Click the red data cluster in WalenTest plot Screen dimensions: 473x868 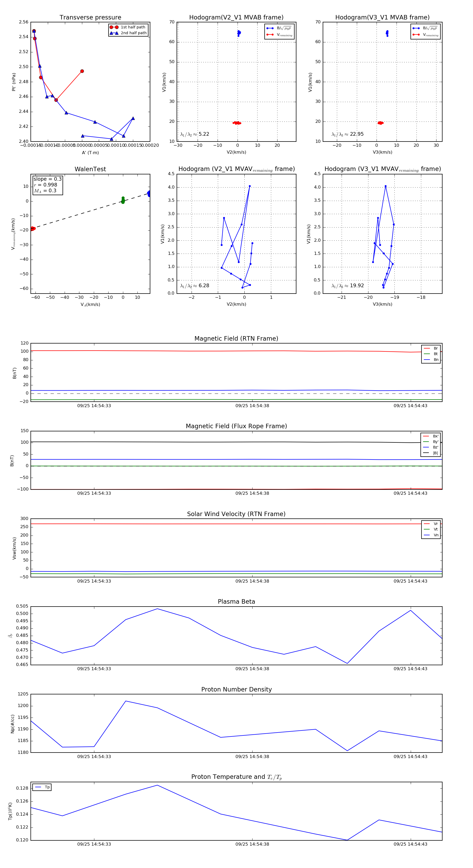click(33, 229)
